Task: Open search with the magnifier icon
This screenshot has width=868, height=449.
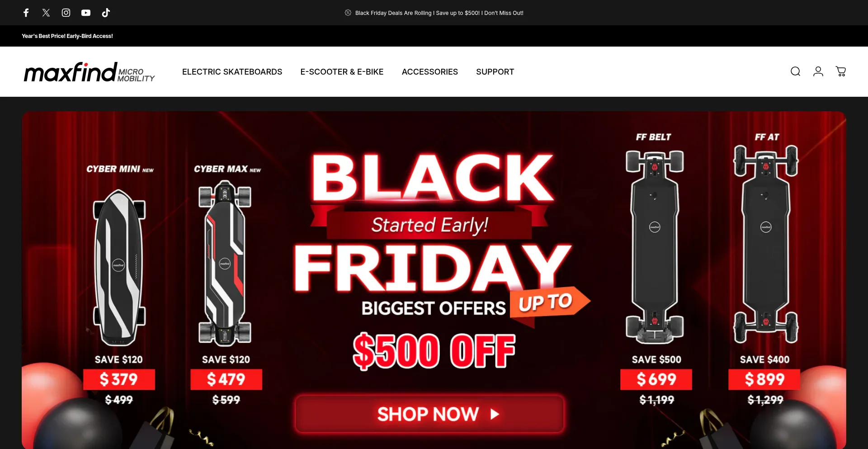Action: pos(795,71)
